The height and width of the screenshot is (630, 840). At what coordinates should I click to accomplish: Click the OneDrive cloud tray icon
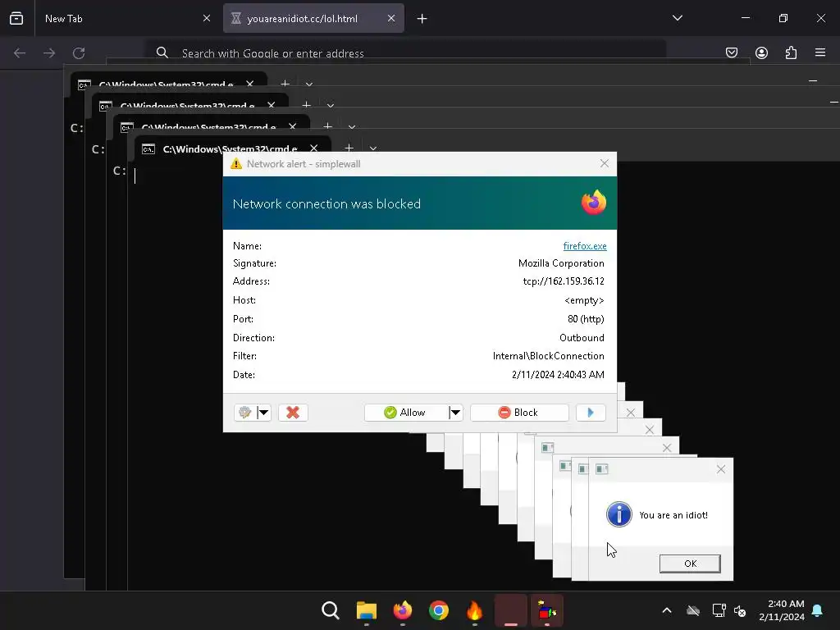tap(693, 610)
